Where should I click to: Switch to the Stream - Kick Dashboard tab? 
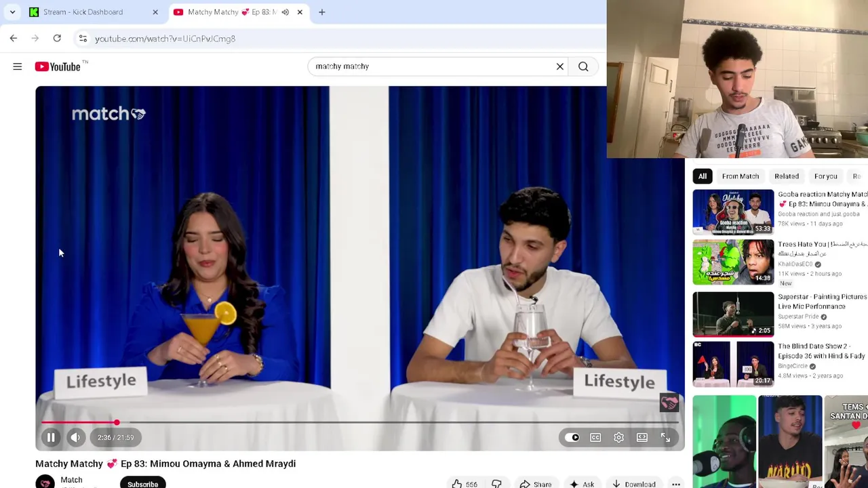[92, 12]
